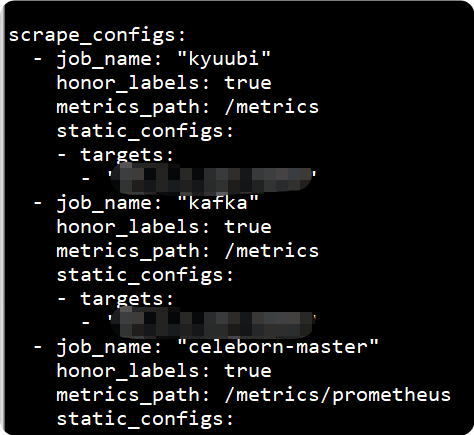Click the "kyuubi" job name value
474x435 pixels.
(224, 59)
